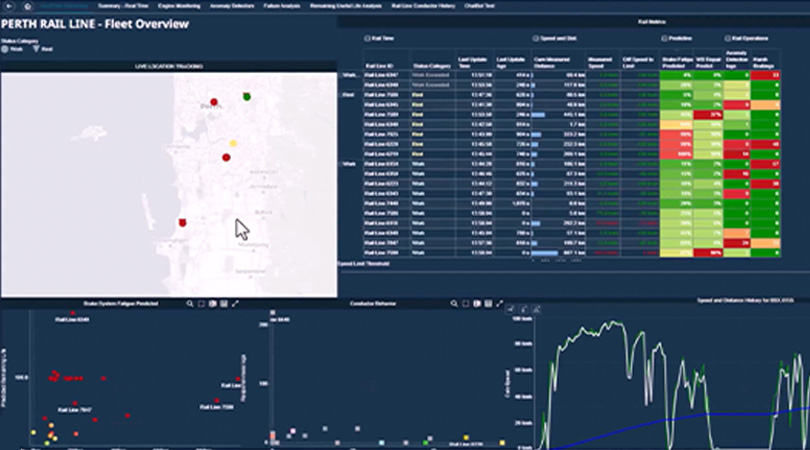
Task: Click the 292.7 km distance cell
Action: coord(558,223)
